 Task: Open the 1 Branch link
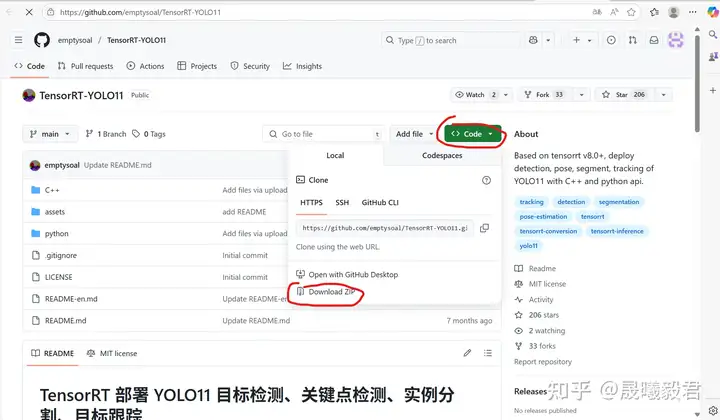point(106,134)
